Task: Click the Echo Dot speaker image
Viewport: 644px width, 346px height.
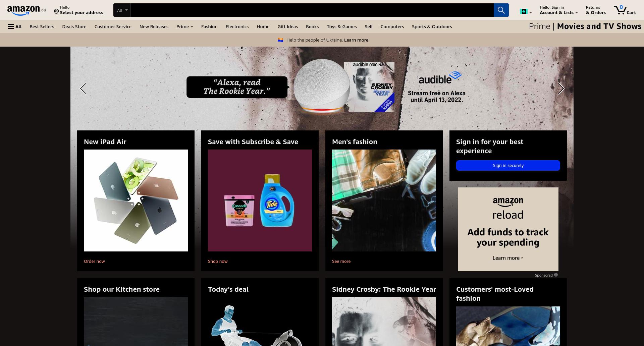Action: coord(321,86)
